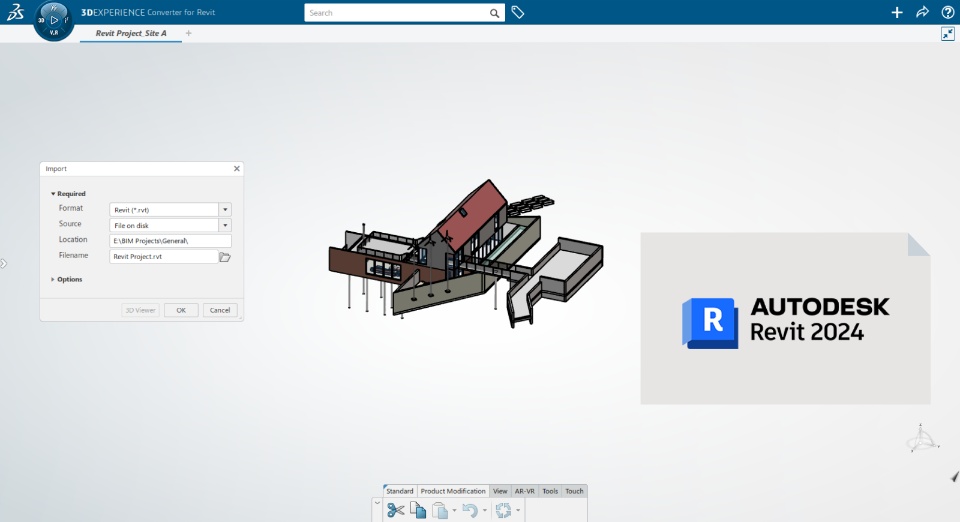Switch to the Product Modification tab
The width and height of the screenshot is (960, 522).
(453, 491)
